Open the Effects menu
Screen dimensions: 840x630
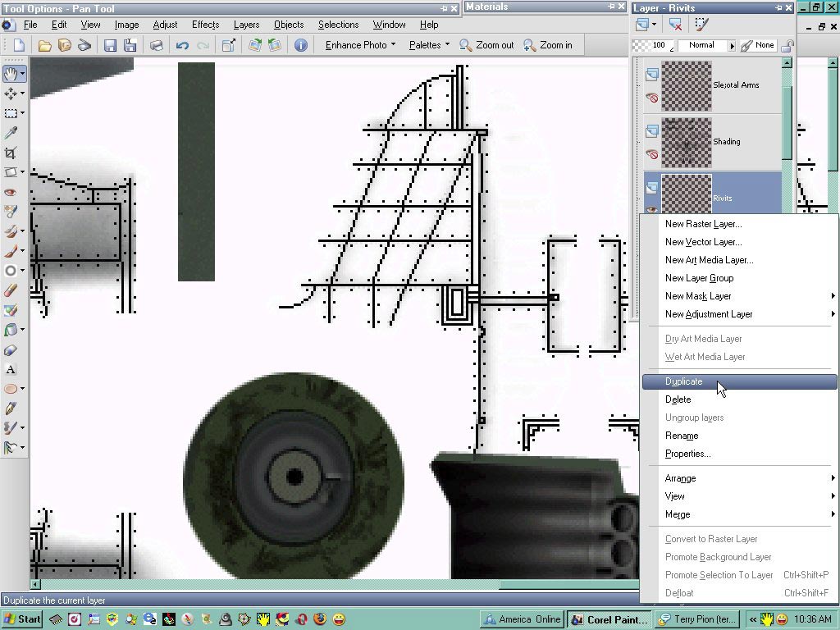pyautogui.click(x=206, y=25)
